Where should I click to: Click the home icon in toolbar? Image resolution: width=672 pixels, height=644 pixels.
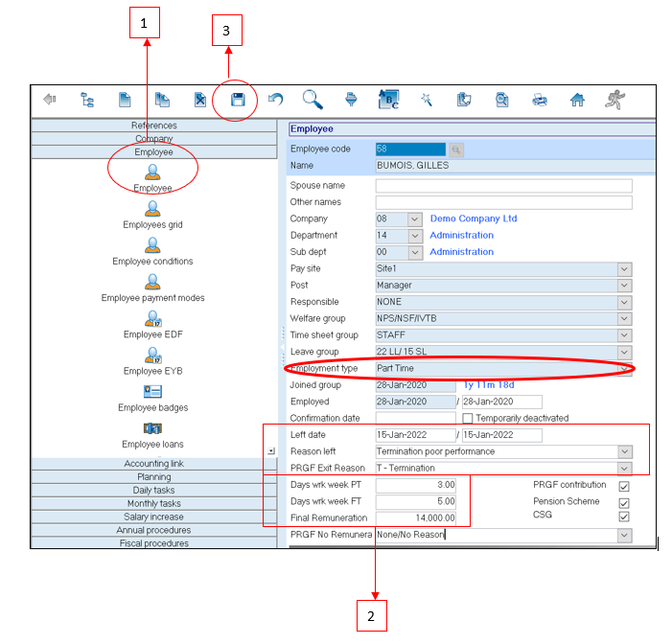pyautogui.click(x=577, y=99)
